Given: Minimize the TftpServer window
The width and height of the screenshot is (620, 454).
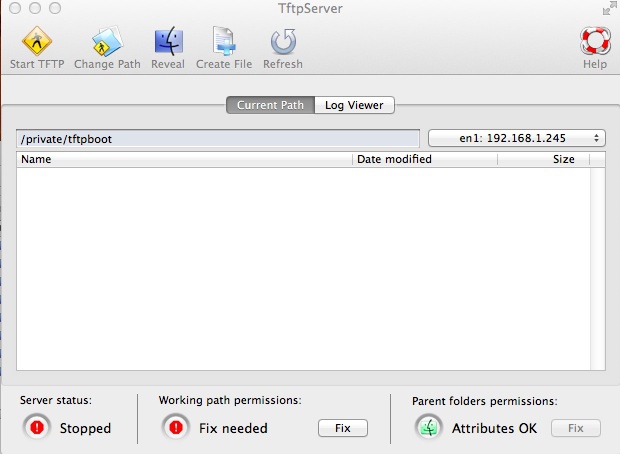Looking at the screenshot, I should 35,8.
